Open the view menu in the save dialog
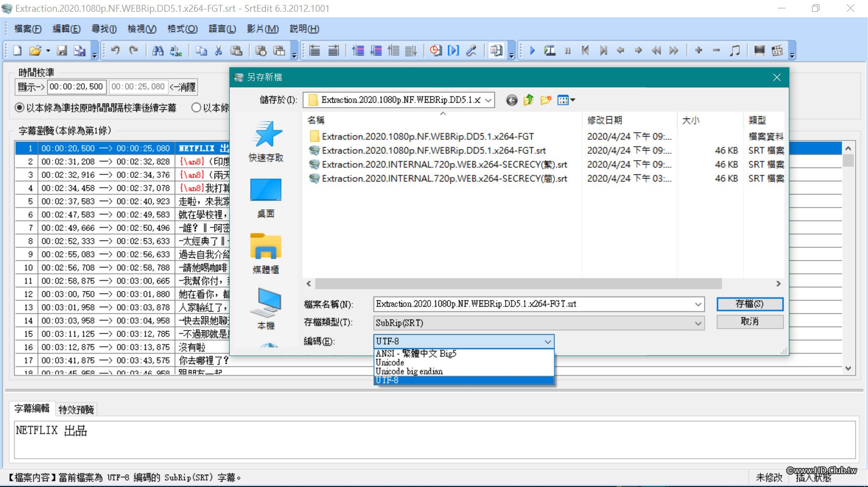The height and width of the screenshot is (487, 868). [566, 100]
